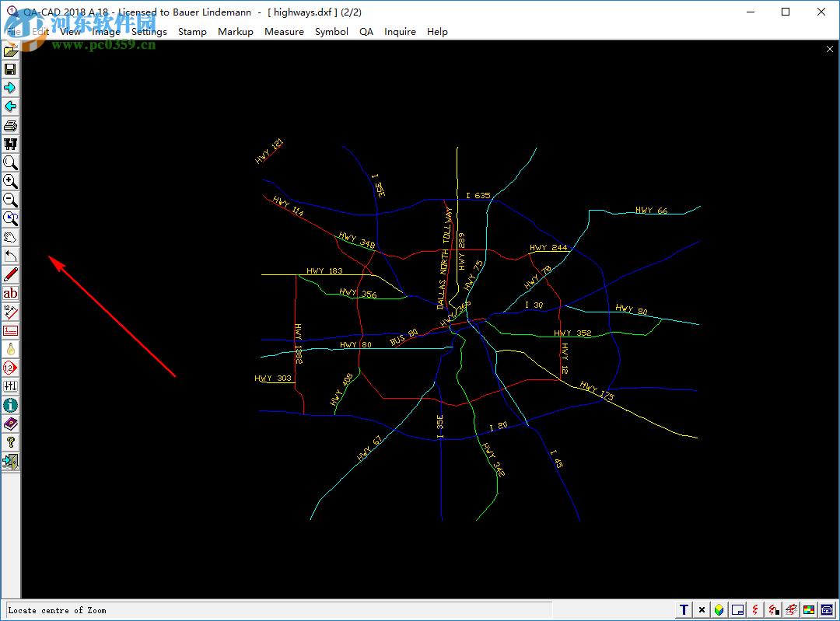Click the undo arrow icon
Screen dimensions: 840x621
click(10, 256)
